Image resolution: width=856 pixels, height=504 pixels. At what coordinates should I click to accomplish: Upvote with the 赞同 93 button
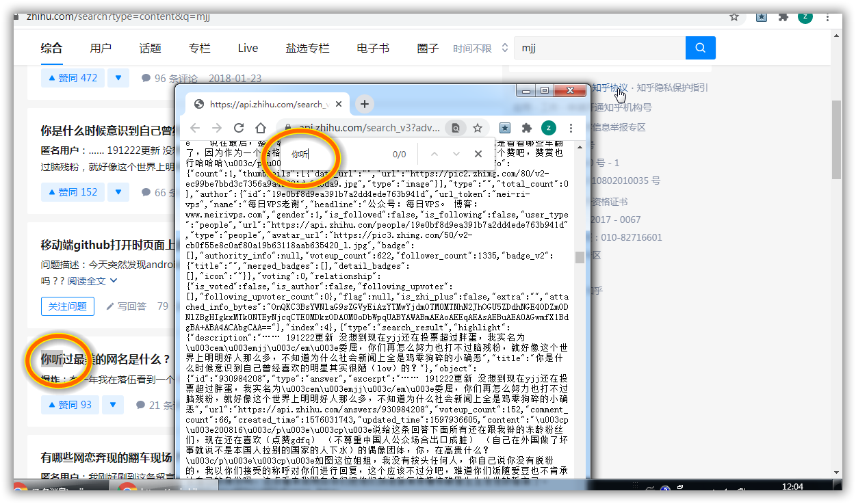coord(69,405)
